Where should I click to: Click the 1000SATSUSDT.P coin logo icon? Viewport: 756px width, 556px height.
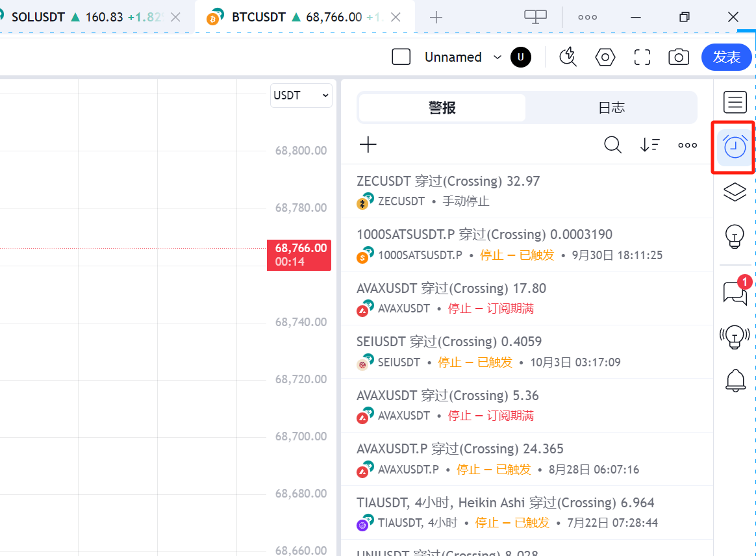[364, 255]
